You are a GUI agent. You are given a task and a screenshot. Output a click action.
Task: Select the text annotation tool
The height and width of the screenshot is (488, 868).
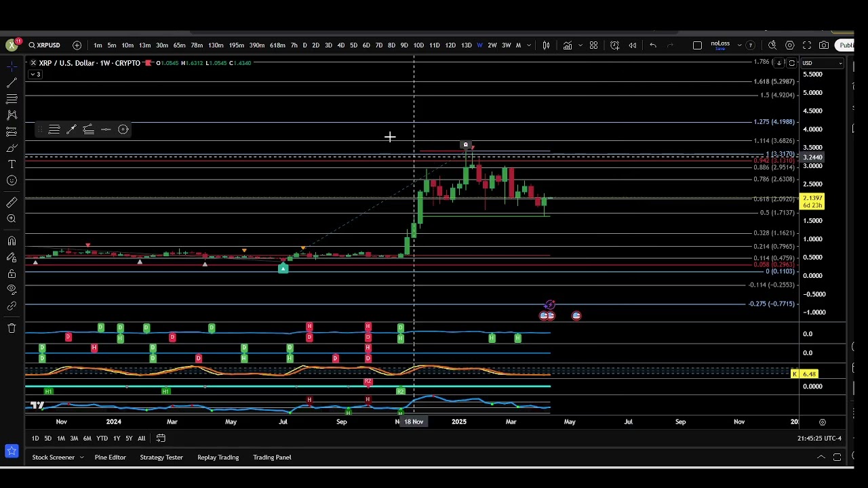[x=12, y=165]
